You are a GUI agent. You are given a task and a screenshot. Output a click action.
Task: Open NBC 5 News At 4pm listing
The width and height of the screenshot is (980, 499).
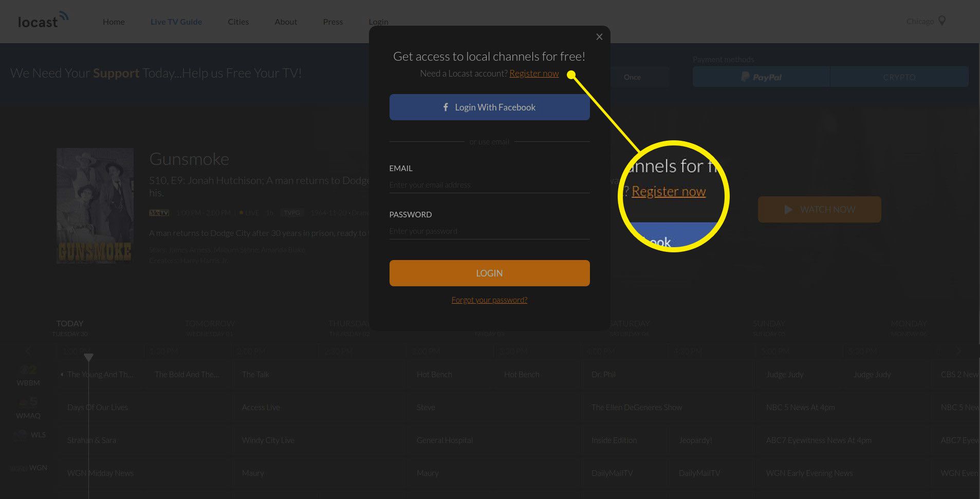(800, 408)
